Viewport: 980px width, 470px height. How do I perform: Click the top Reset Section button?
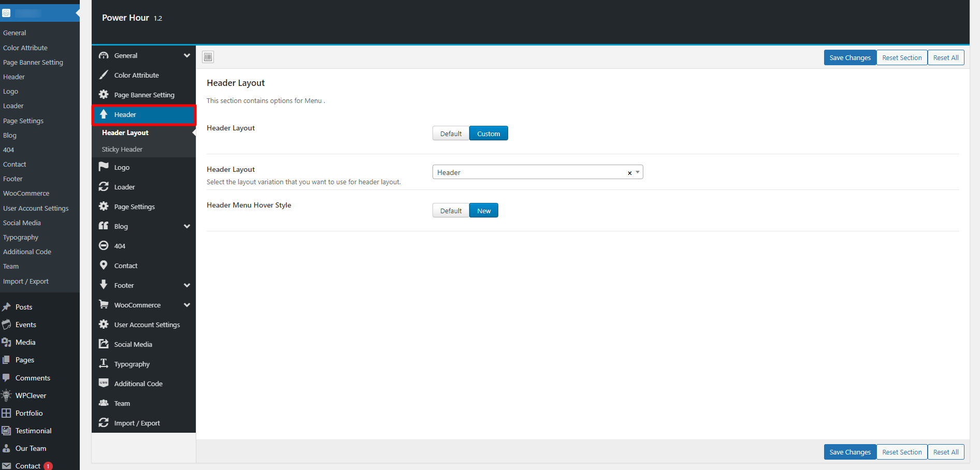902,57
